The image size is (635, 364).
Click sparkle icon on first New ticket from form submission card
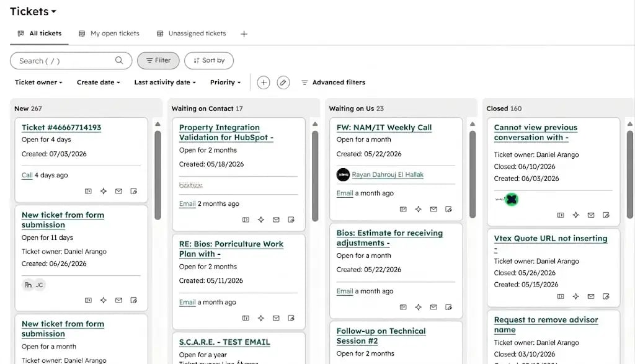pos(104,300)
